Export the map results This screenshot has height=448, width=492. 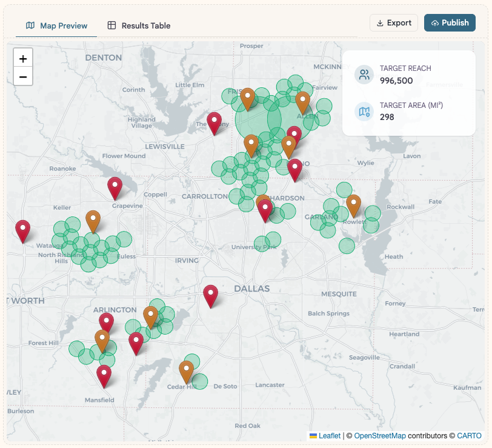[x=394, y=23]
